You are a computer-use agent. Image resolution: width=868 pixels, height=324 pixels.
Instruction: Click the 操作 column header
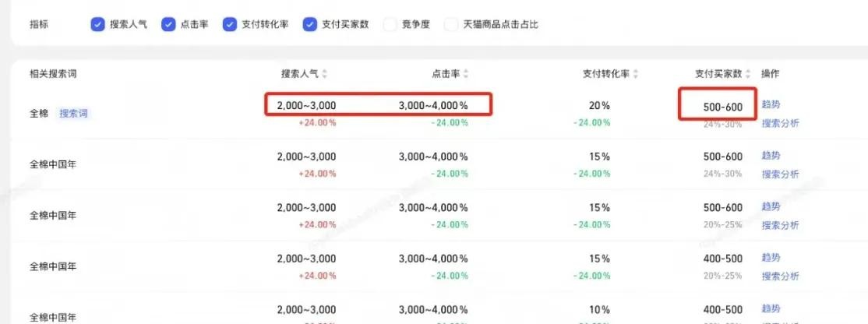(770, 74)
